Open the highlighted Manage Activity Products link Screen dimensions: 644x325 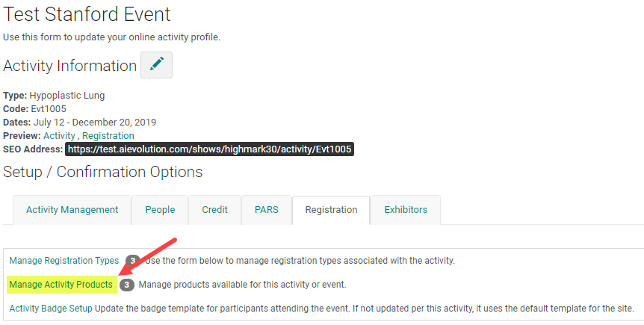tap(61, 285)
